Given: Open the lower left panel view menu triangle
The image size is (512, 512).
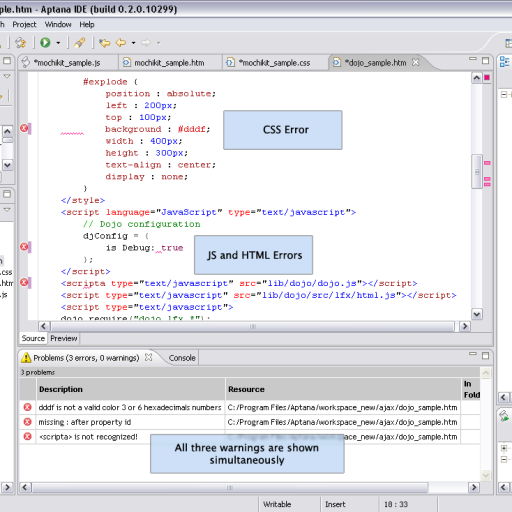Looking at the screenshot, I should tap(7, 210).
